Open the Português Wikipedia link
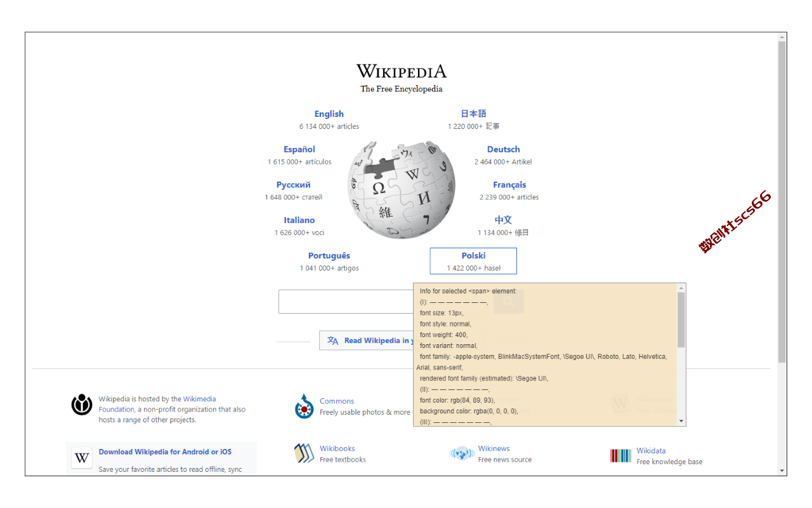812x508 pixels. click(x=329, y=256)
